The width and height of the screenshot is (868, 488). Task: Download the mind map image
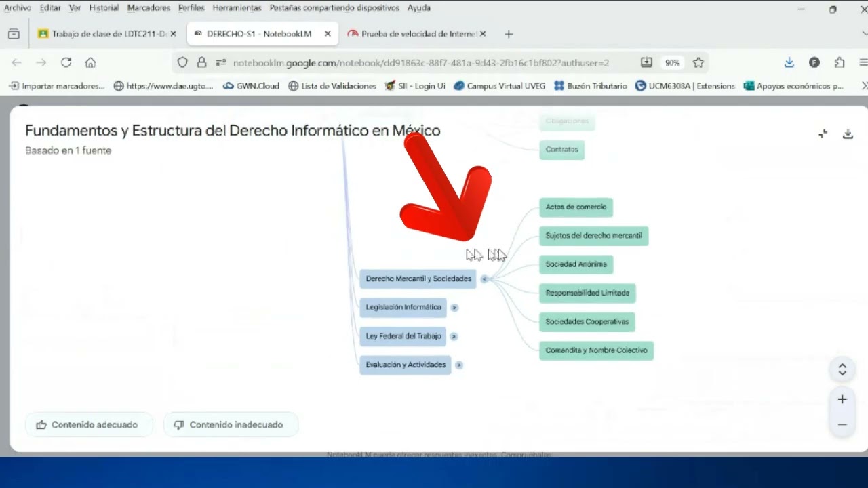pos(848,134)
